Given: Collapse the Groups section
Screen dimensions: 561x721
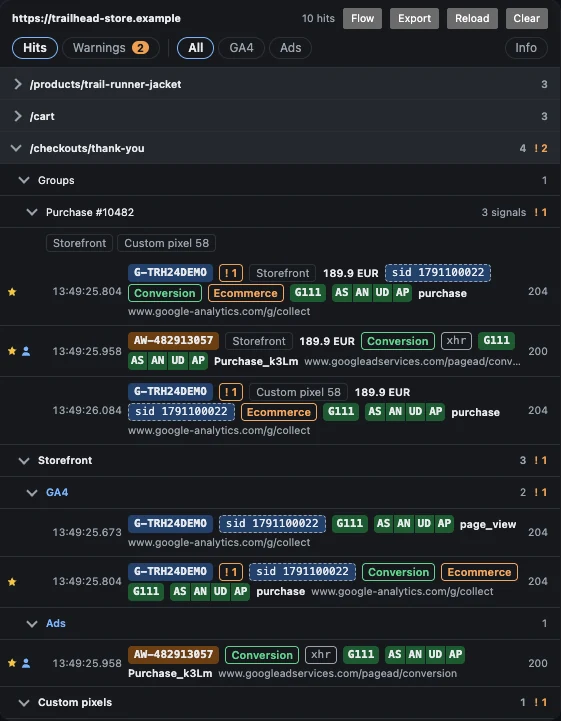Looking at the screenshot, I should 280,180.
